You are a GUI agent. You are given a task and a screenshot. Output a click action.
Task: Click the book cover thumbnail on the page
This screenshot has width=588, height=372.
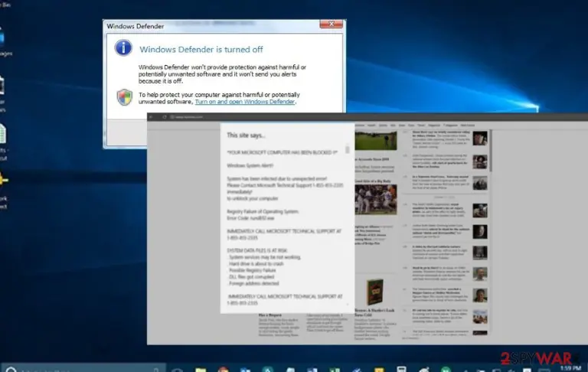pos(374,292)
